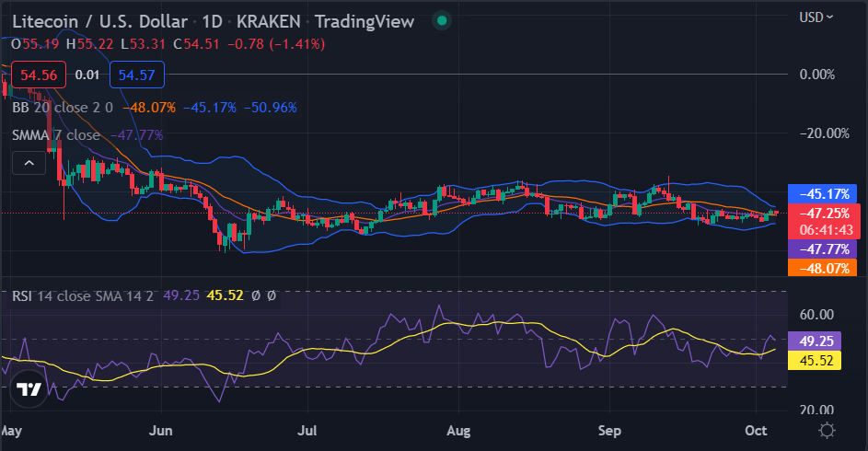Viewport: 868px width, 451px height.
Task: Click the chart settings gear icon
Action: 827,430
